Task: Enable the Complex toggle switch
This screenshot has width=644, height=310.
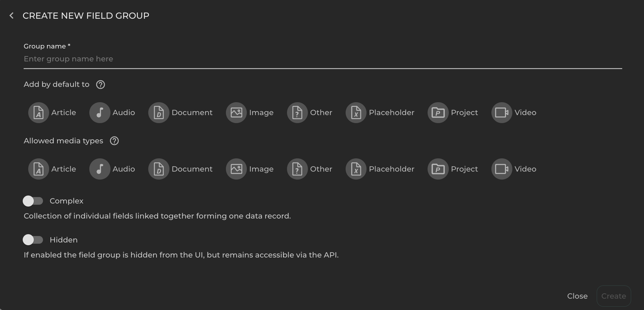Action: click(33, 201)
